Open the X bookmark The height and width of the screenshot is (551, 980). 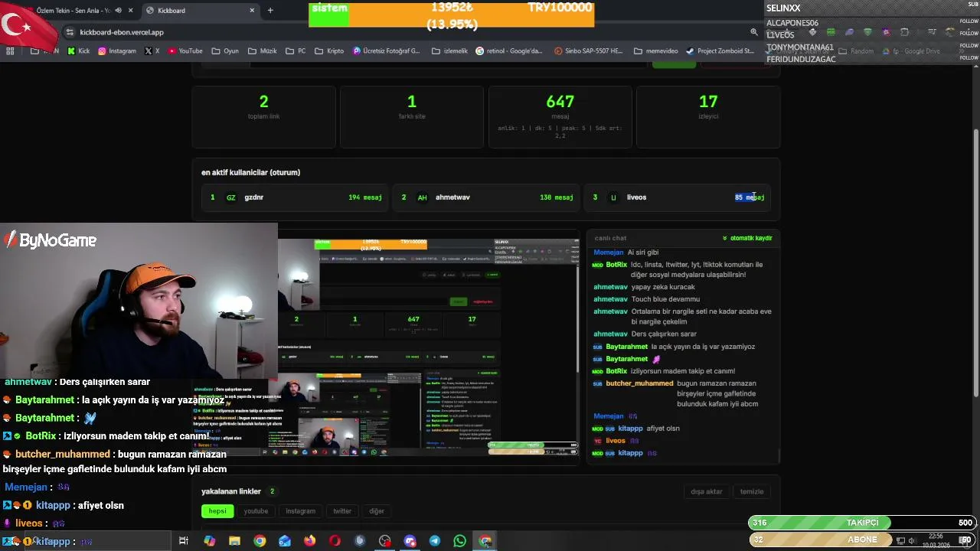[152, 51]
